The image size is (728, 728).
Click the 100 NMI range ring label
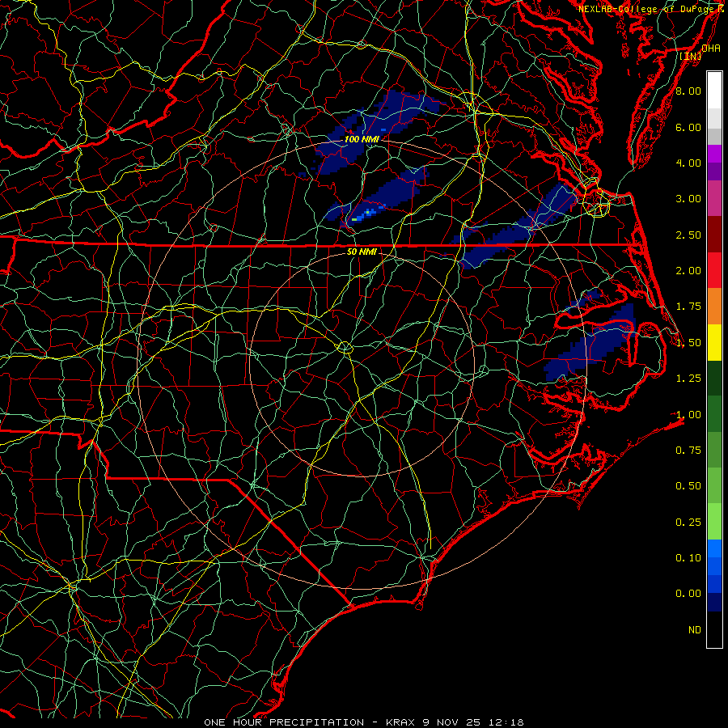362,139
